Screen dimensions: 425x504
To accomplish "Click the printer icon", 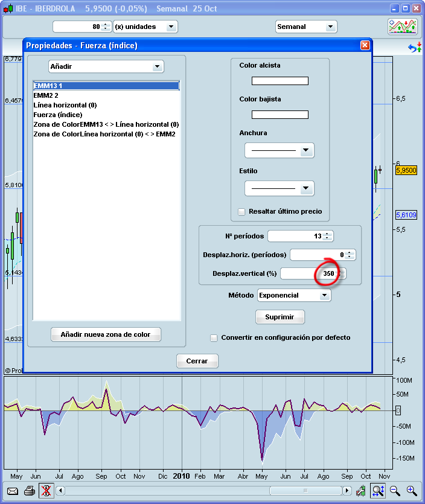I will coord(30,491).
